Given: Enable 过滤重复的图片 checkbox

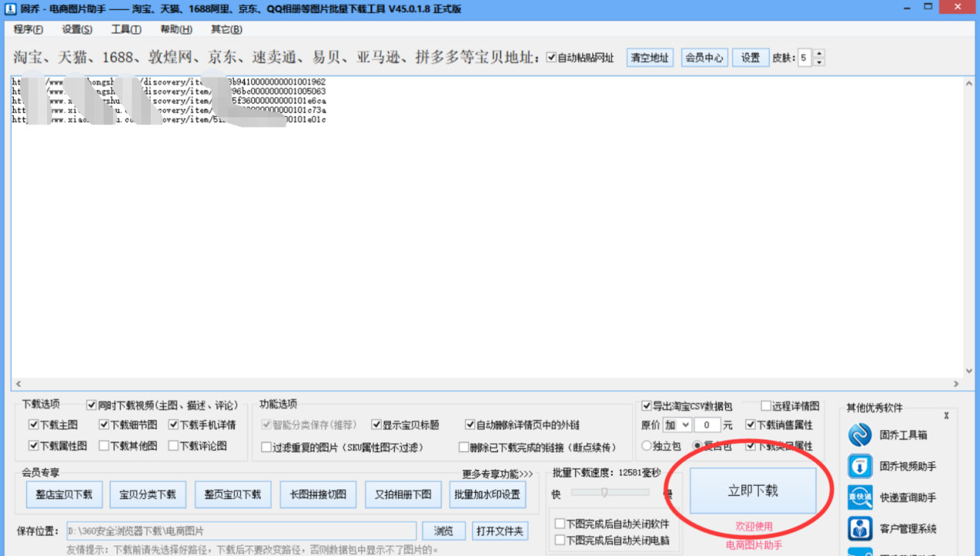Looking at the screenshot, I should [267, 447].
